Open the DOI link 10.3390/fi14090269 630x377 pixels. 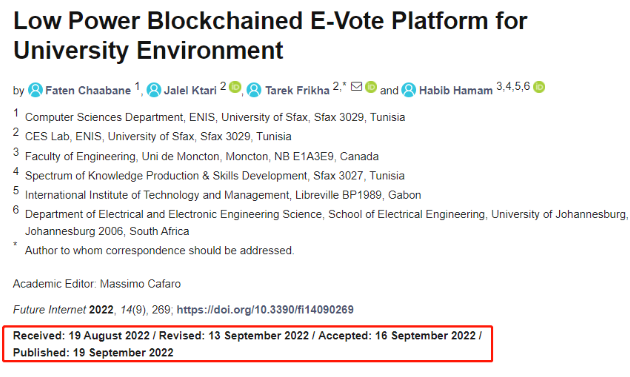265,309
